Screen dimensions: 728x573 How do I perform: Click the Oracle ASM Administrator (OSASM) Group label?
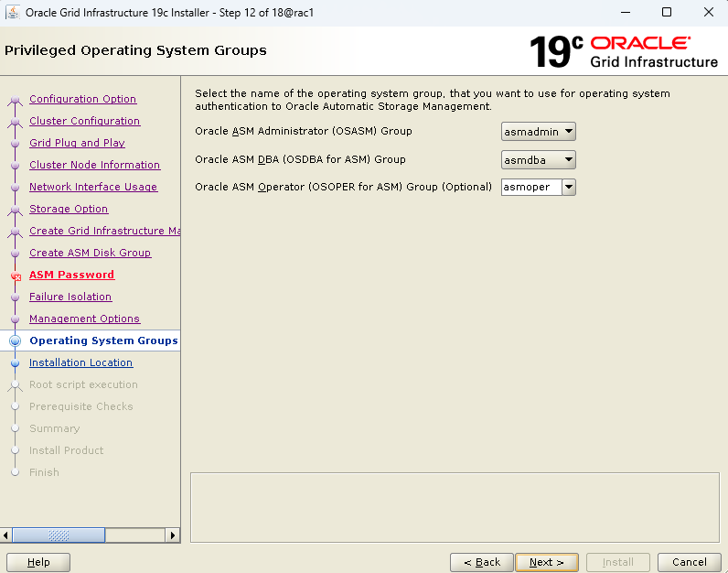[x=303, y=131]
